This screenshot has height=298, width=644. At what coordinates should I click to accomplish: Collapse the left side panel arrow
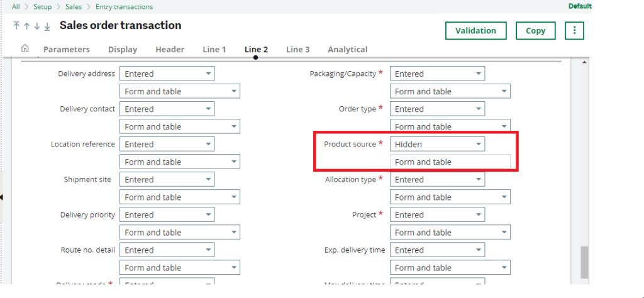click(1, 197)
